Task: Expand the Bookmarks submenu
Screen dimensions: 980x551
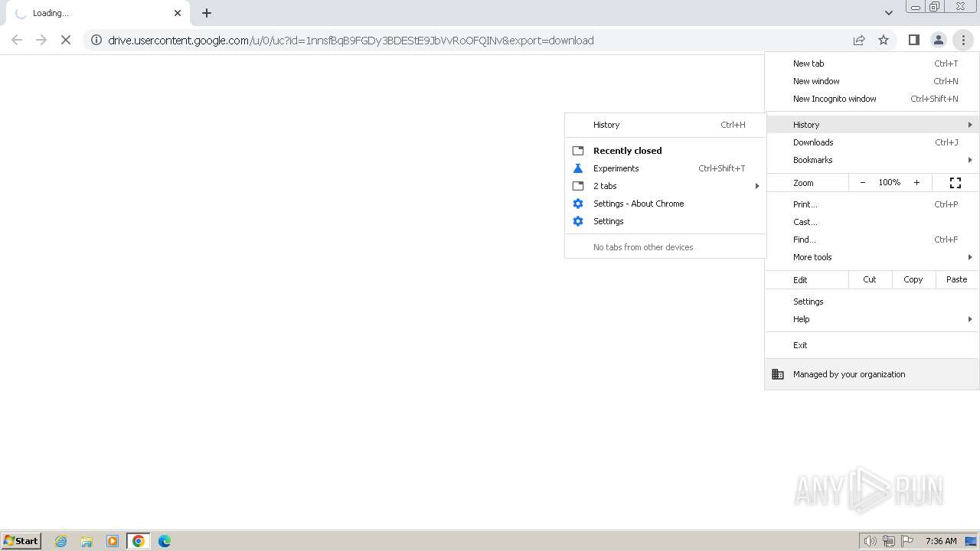Action: point(872,160)
